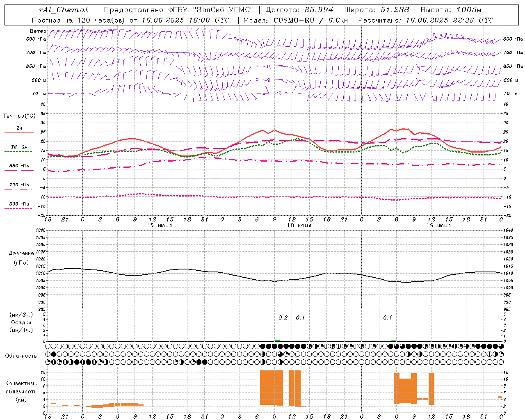Click the 0.1 precipitation value on 19 июня

click(x=388, y=318)
